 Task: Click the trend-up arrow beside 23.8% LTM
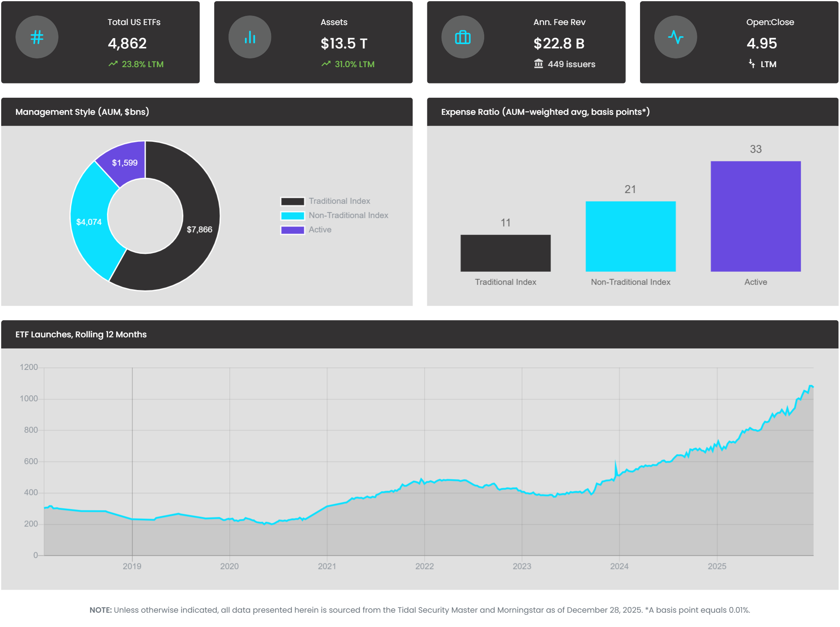[113, 64]
